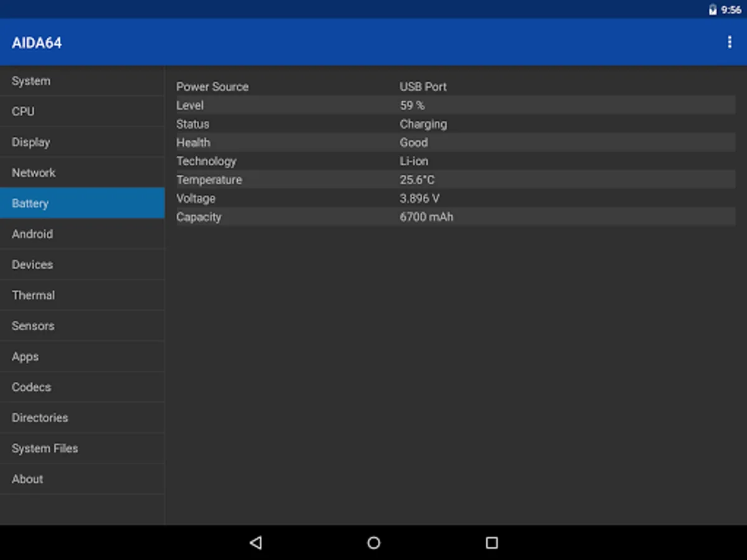The image size is (747, 560).
Task: Tap the Android back navigation button
Action: pos(255,543)
